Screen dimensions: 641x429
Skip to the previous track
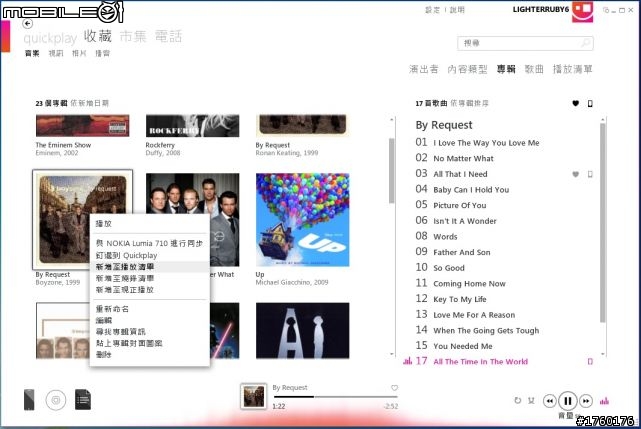point(550,401)
